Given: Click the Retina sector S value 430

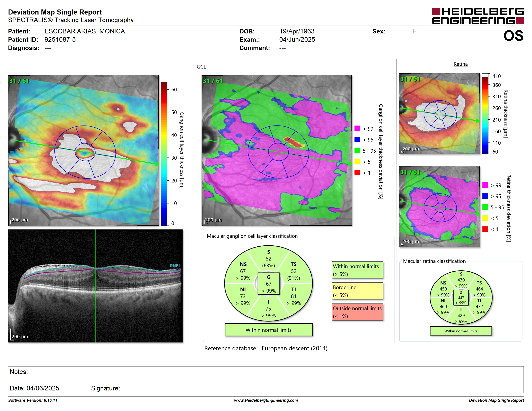Looking at the screenshot, I should click(x=461, y=280).
